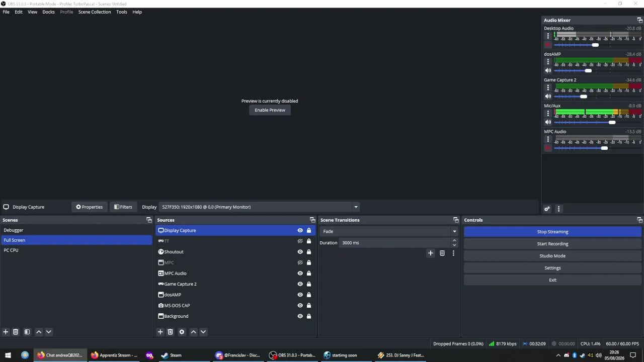Show the MPC source
The height and width of the screenshot is (362, 644).
[x=300, y=262]
